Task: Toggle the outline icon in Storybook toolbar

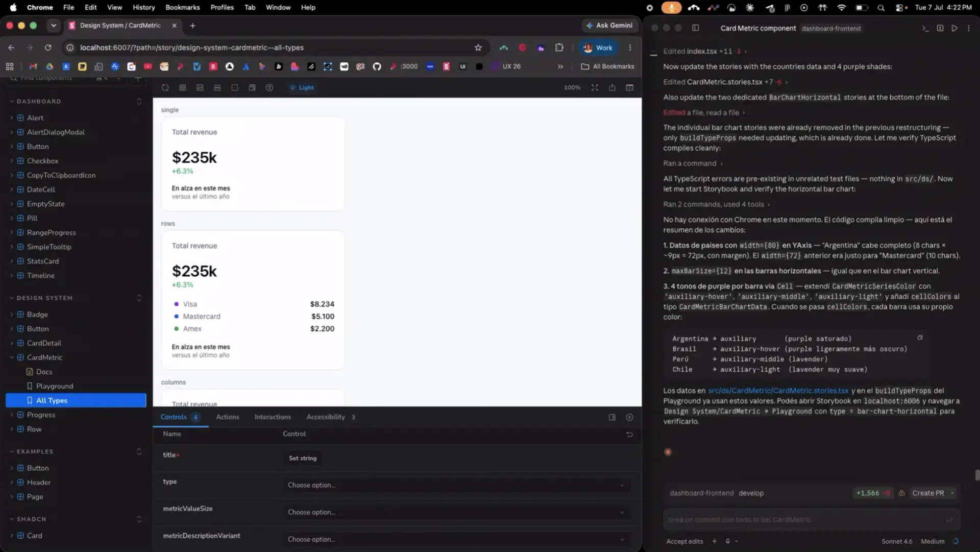Action: (235, 88)
